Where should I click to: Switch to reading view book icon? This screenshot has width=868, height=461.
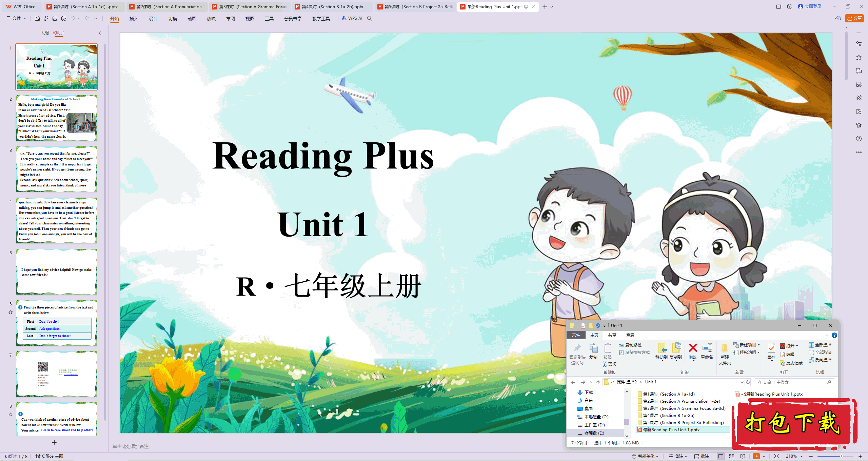point(743,456)
